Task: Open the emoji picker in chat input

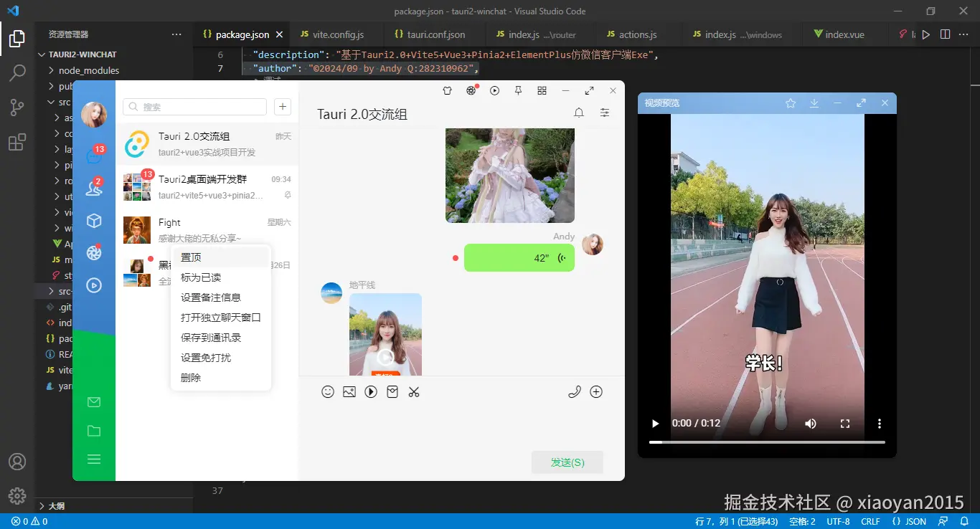Action: pyautogui.click(x=328, y=392)
